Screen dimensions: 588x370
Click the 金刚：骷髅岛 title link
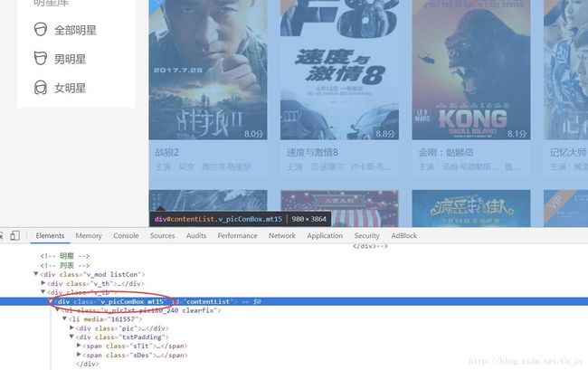[446, 152]
